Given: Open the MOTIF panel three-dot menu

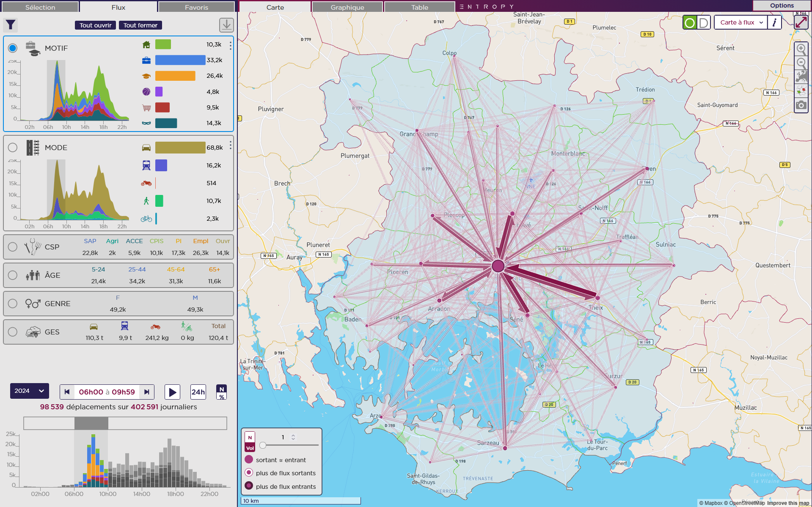Looking at the screenshot, I should point(230,46).
